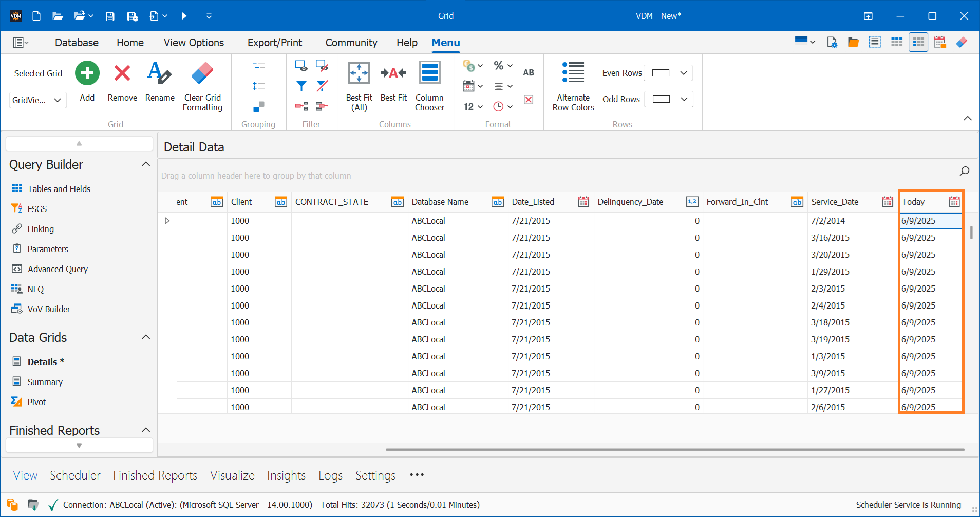Open the Pivot data grid
Viewport: 980px width, 517px height.
point(36,402)
